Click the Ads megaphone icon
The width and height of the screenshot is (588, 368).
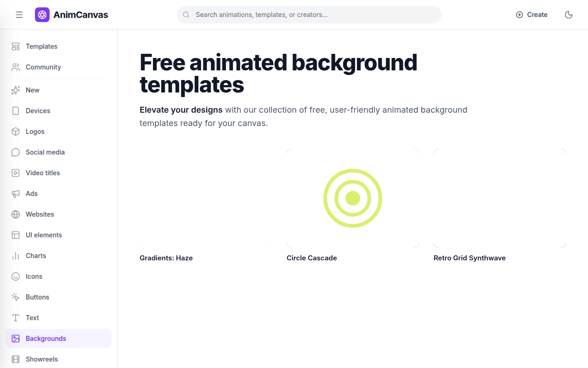click(x=16, y=194)
